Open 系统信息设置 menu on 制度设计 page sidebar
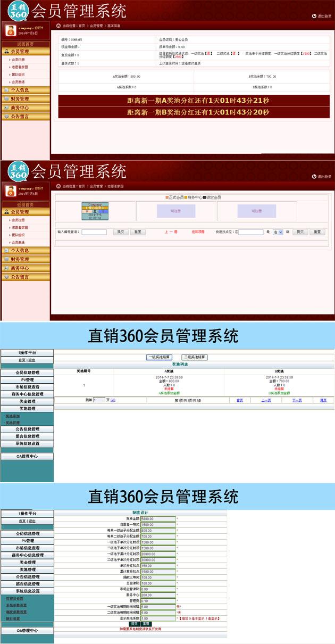Viewport: 335px width, 644px height. tap(27, 591)
